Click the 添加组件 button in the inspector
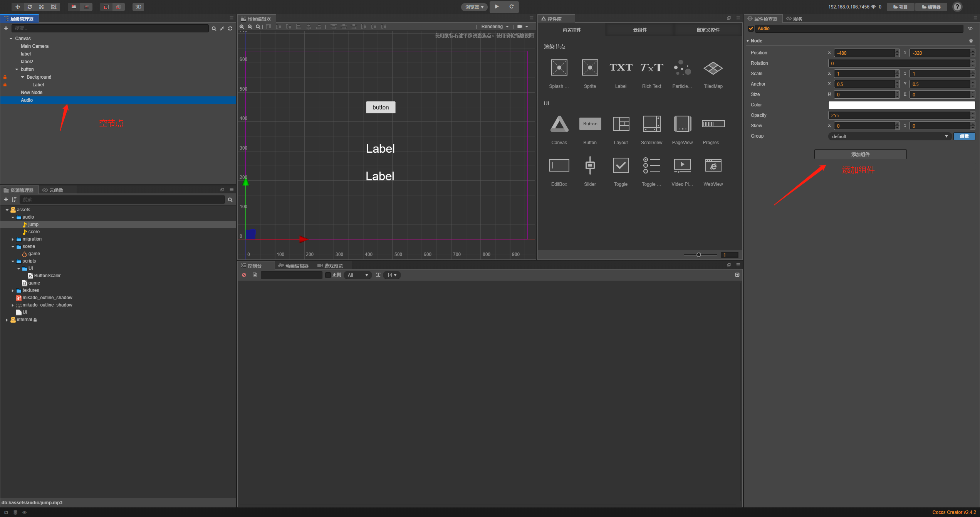The height and width of the screenshot is (517, 980). coord(860,154)
